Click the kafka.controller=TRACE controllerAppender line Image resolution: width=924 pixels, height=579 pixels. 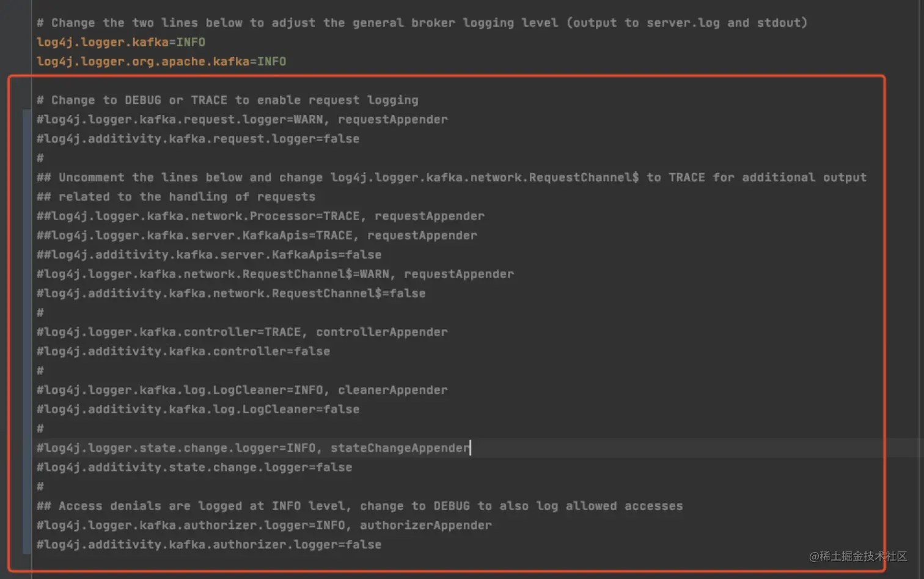[x=242, y=332]
